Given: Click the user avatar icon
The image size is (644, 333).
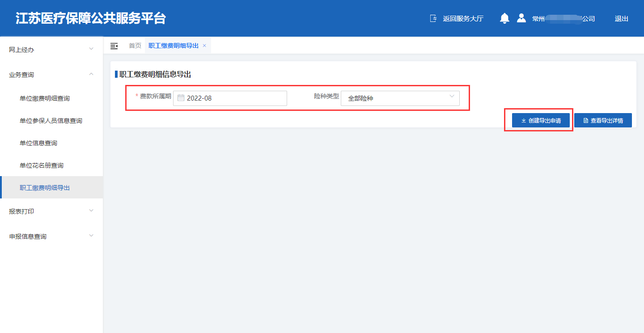Looking at the screenshot, I should [x=521, y=18].
